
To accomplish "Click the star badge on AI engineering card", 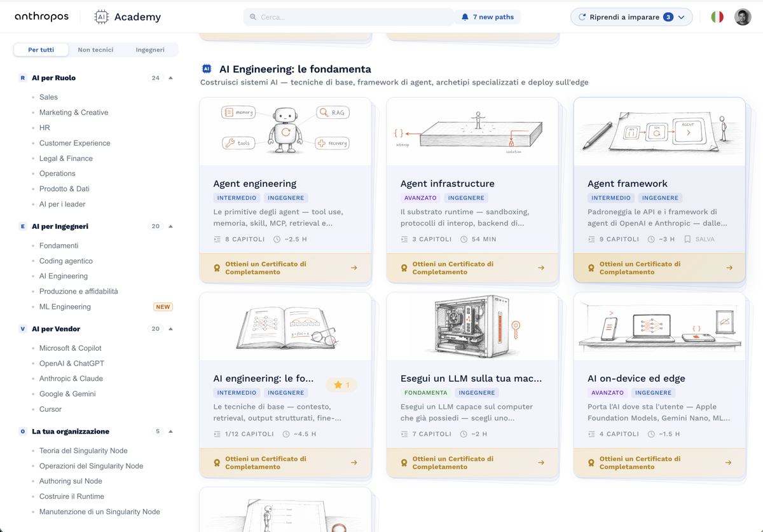I will click(x=341, y=385).
